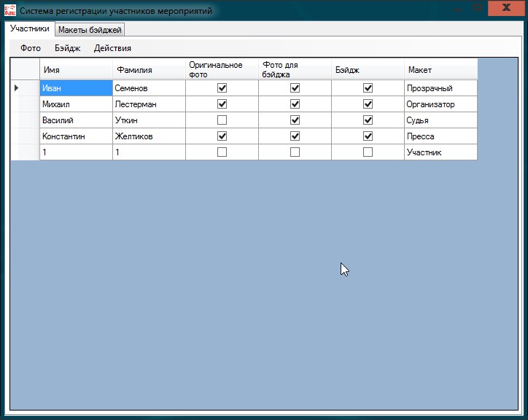Sort by the Фамилия column header

coord(150,69)
